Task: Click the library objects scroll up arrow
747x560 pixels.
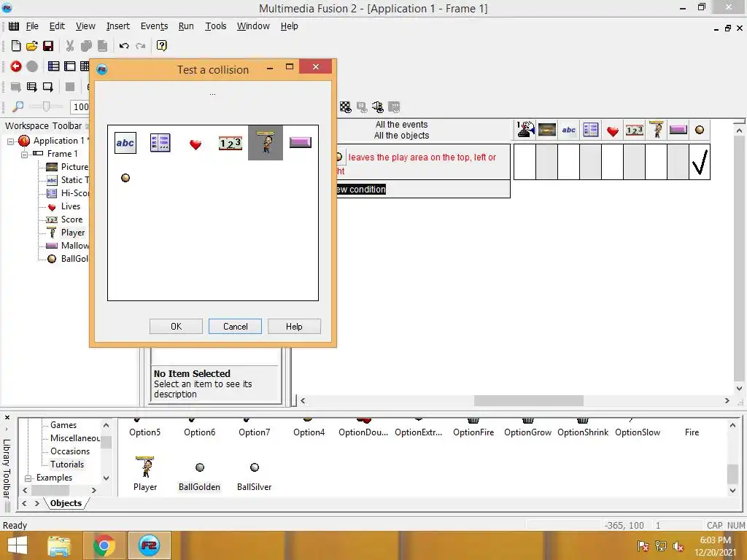Action: [x=732, y=425]
